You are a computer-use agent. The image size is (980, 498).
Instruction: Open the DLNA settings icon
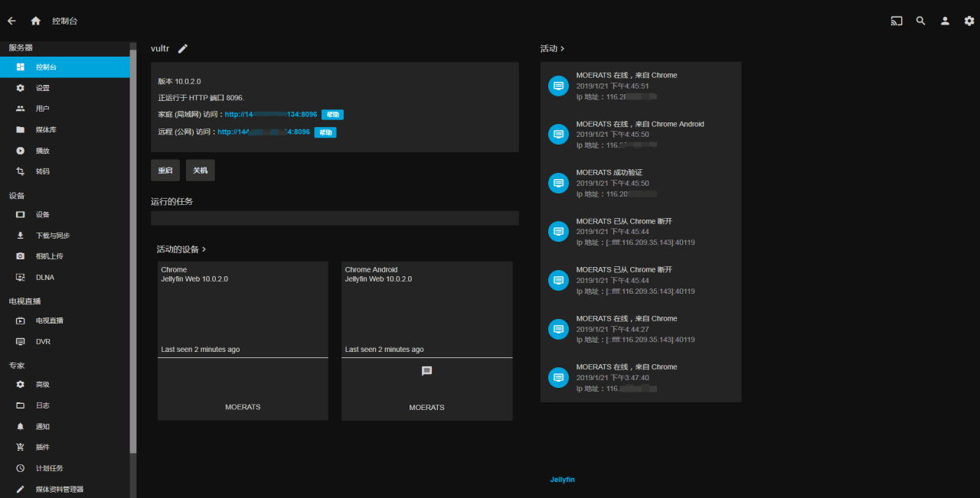coord(21,277)
